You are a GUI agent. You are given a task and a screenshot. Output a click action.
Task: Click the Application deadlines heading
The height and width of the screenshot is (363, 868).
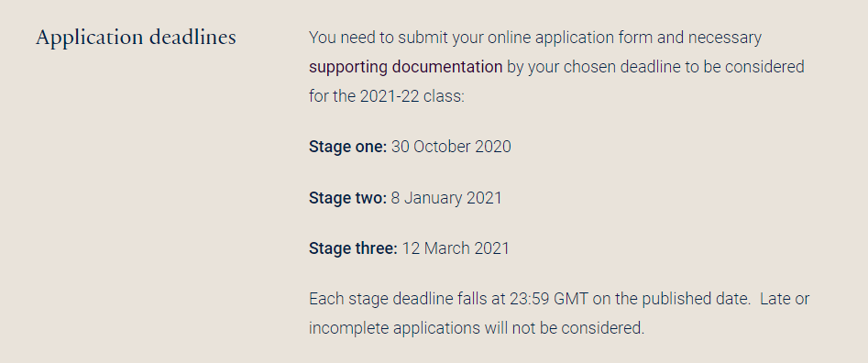[x=137, y=38]
